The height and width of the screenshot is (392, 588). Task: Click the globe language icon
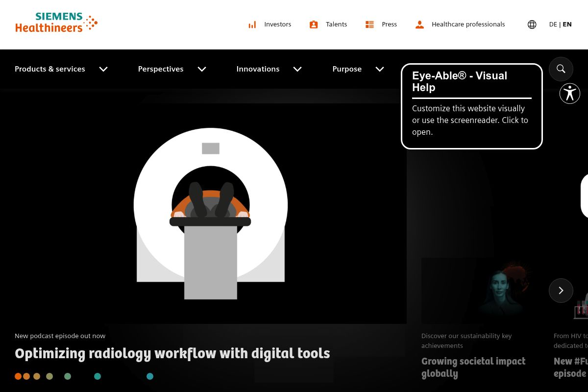coord(532,24)
